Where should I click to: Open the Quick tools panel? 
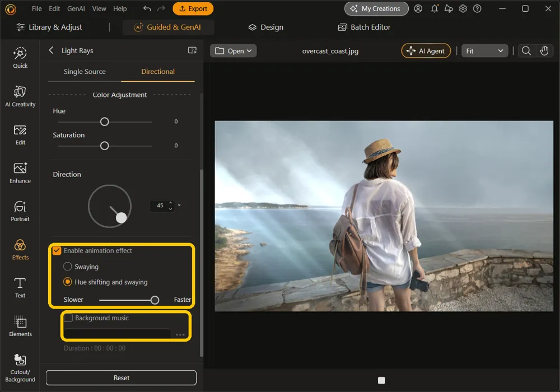20,58
